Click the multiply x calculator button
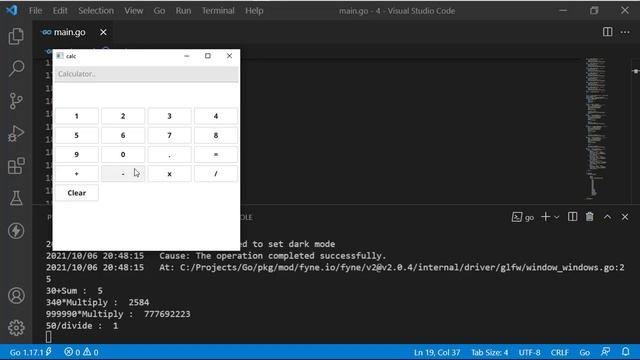640x360 pixels. (169, 173)
